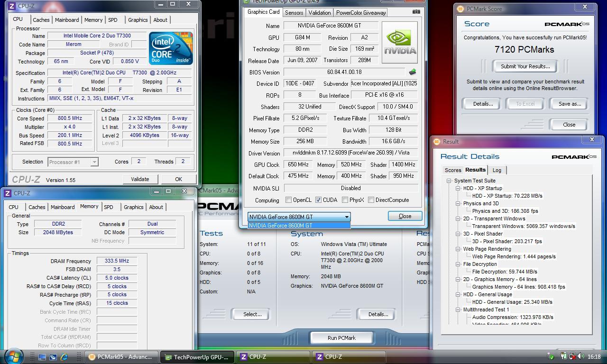The width and height of the screenshot is (607, 364).
Task: Click Close button in PCMark Score window
Action: [x=569, y=125]
